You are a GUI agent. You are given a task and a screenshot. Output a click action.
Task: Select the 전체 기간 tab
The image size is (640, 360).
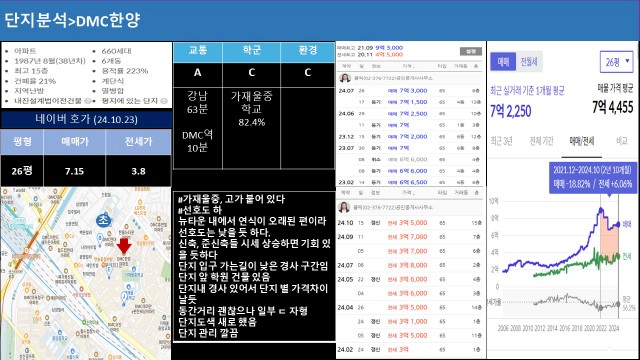click(x=541, y=141)
